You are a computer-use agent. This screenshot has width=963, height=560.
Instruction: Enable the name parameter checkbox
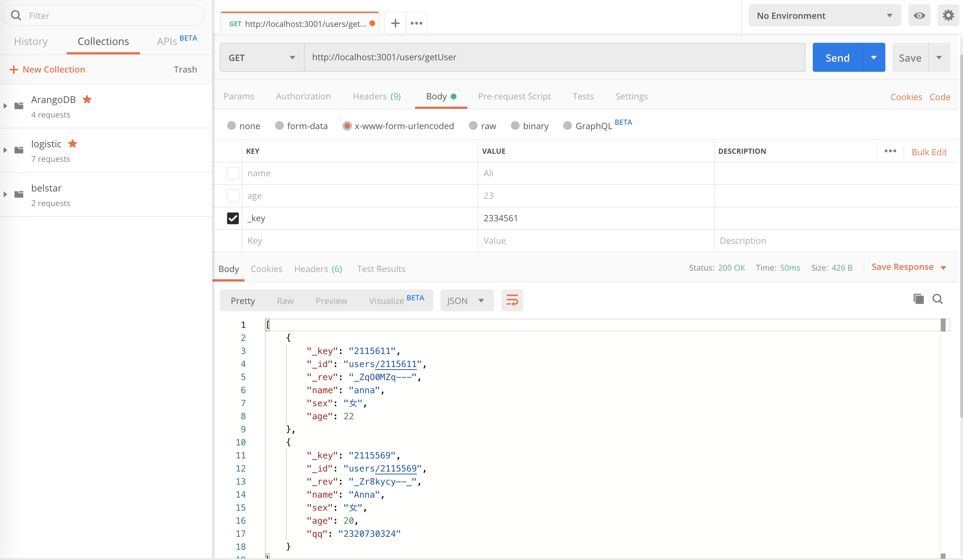[x=233, y=173]
